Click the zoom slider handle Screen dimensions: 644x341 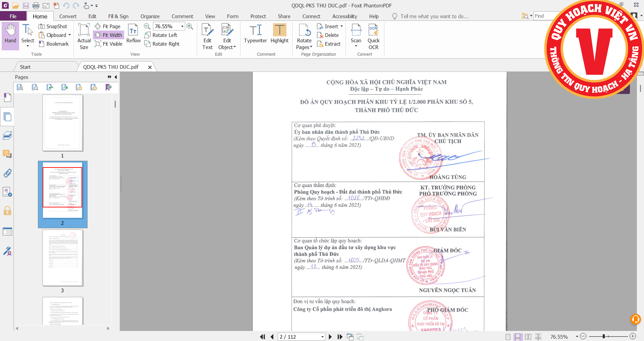tap(603, 336)
